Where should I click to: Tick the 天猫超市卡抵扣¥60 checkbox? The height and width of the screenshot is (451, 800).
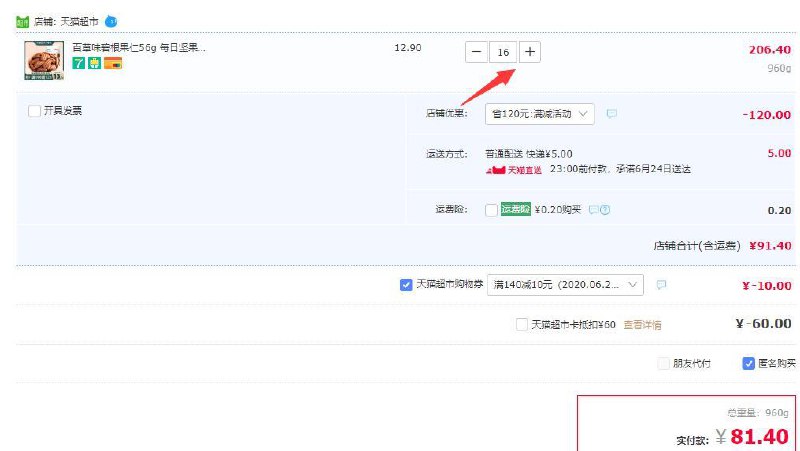point(521,324)
